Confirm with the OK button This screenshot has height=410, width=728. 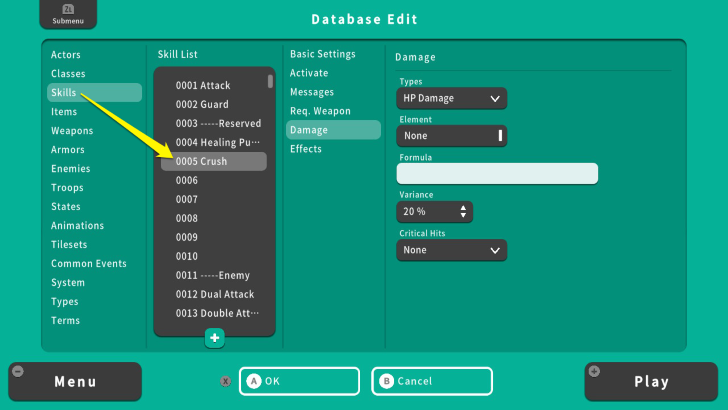299,381
